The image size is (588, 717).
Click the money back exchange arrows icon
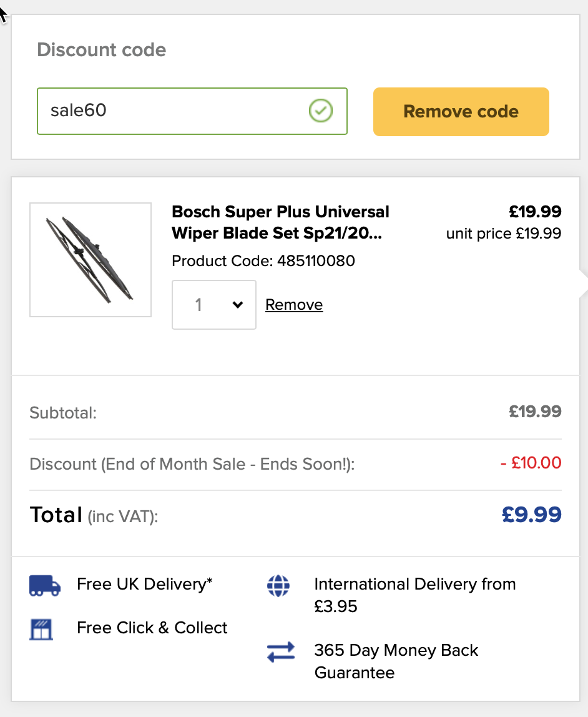(281, 652)
